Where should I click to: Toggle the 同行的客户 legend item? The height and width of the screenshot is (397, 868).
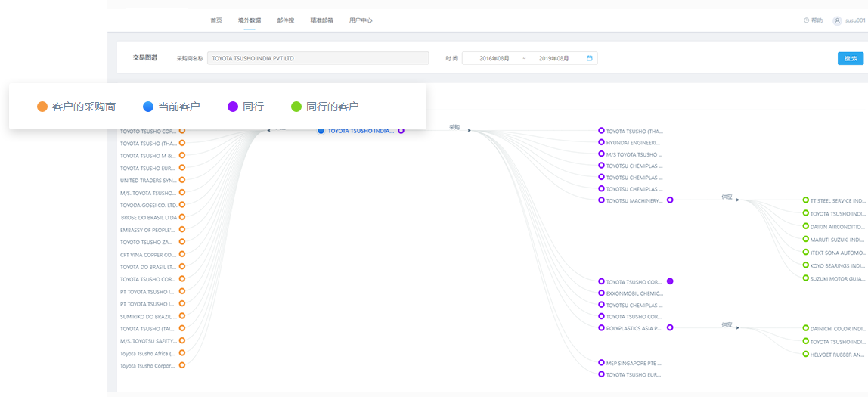325,107
